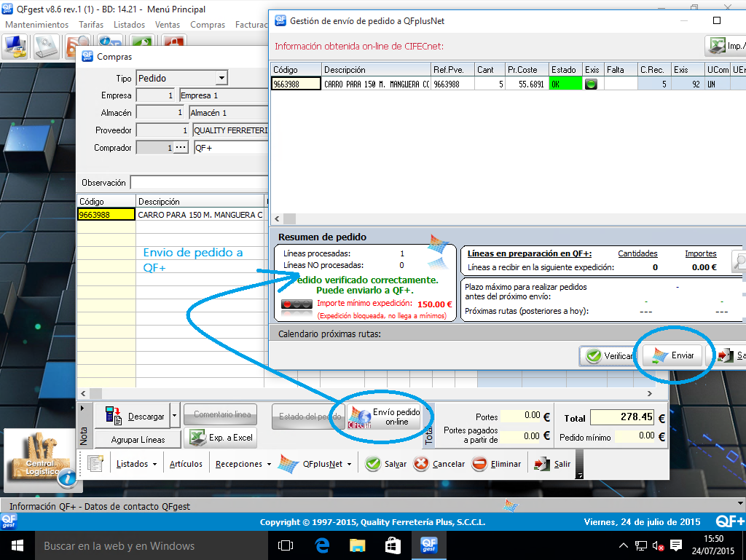746x560 pixels.
Task: Click the info badge on Central Logística
Action: [67, 477]
